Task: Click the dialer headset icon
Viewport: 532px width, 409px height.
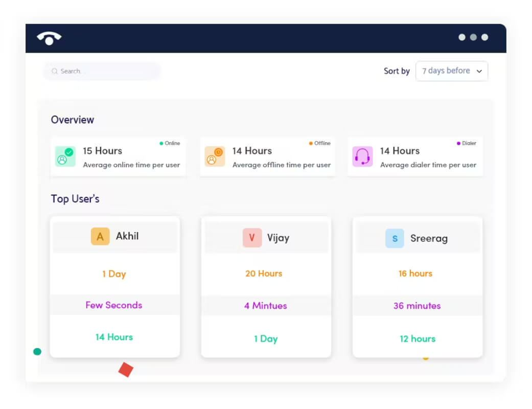Action: point(362,156)
